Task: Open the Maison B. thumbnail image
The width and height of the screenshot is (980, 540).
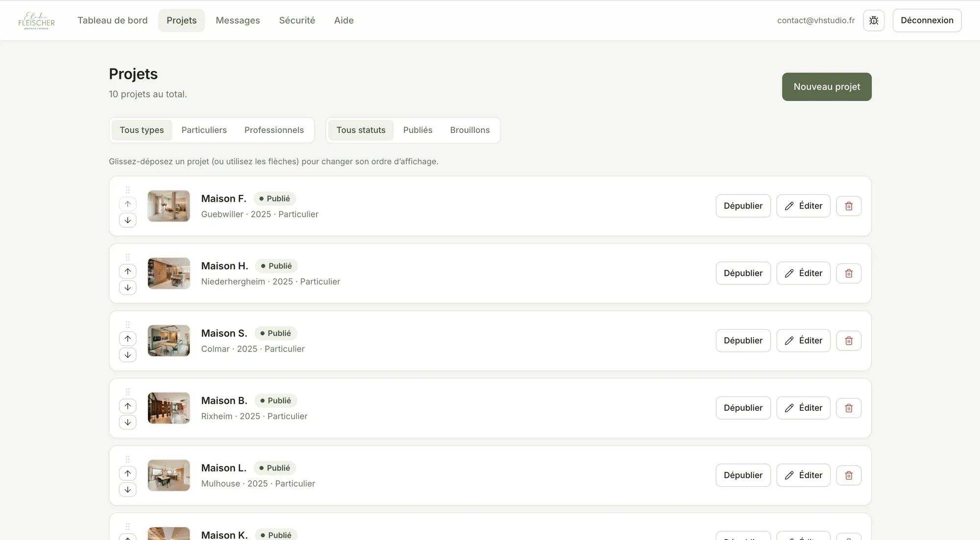Action: tap(169, 408)
